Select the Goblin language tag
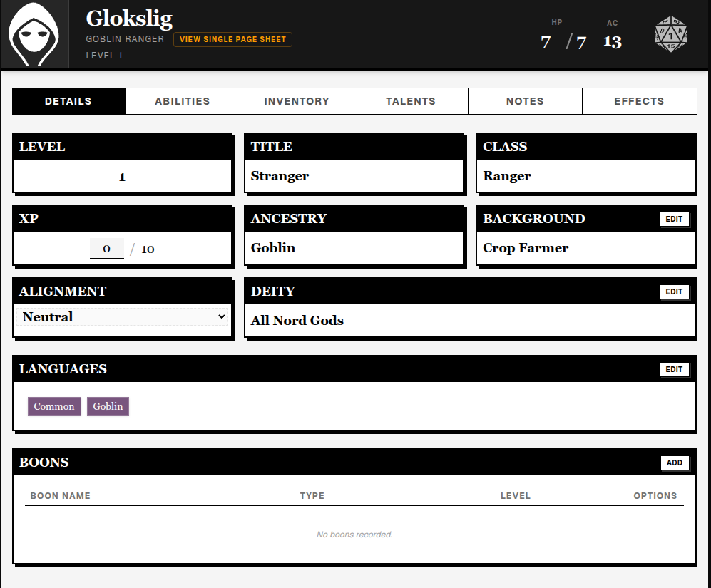 click(108, 406)
